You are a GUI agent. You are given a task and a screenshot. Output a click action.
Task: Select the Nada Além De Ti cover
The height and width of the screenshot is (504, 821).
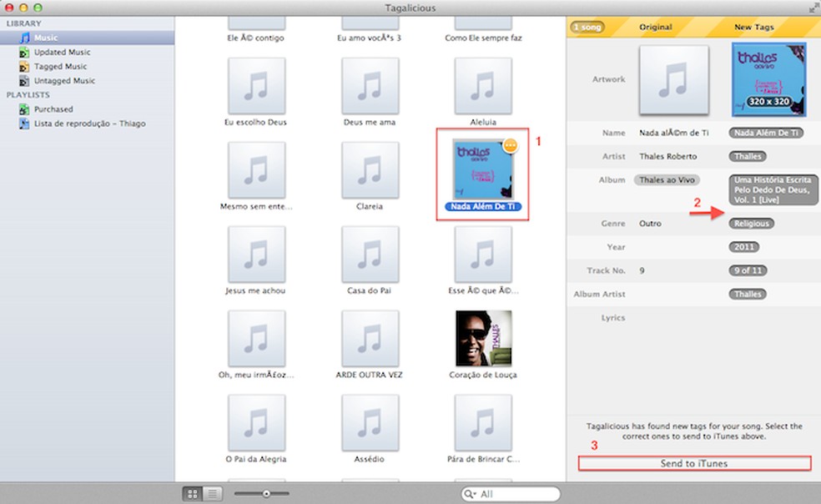click(x=483, y=169)
